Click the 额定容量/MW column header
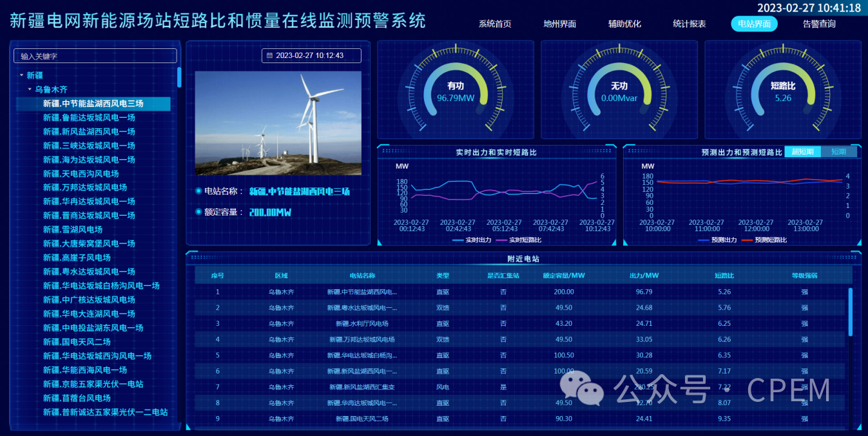The height and width of the screenshot is (436, 868). point(564,276)
